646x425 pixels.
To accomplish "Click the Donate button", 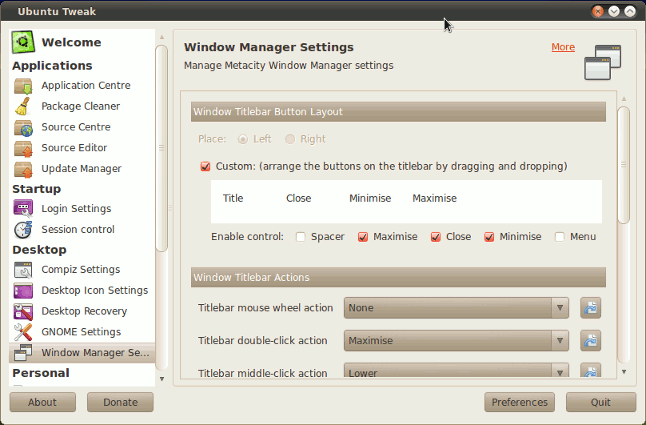I will click(120, 402).
